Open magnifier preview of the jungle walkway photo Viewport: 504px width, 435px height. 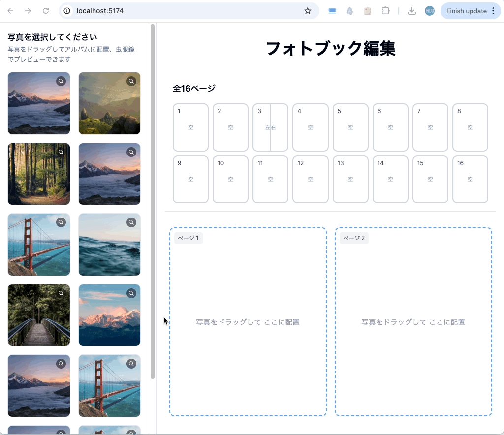click(61, 293)
